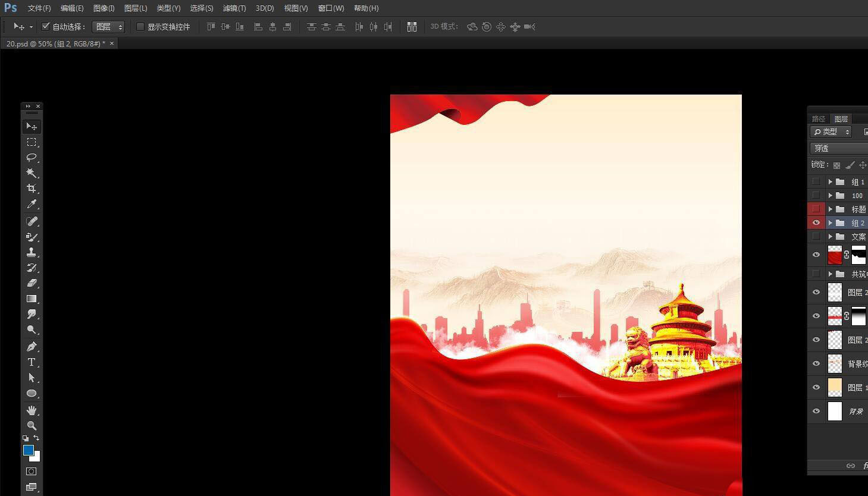Open the 滤镜(T) menu
The width and height of the screenshot is (868, 496).
(234, 8)
